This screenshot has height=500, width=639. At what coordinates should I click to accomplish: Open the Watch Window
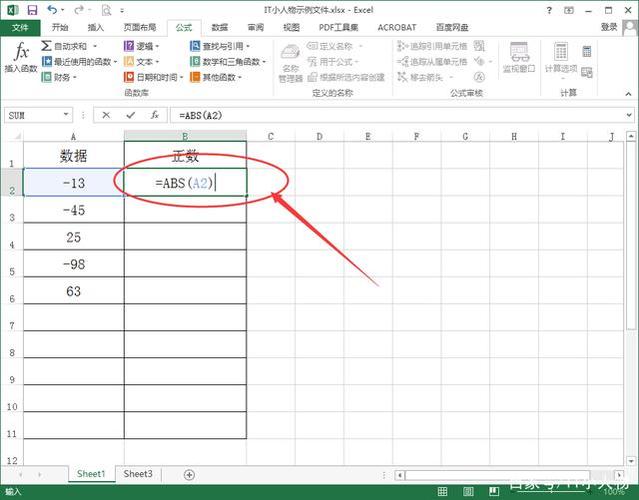click(519, 57)
